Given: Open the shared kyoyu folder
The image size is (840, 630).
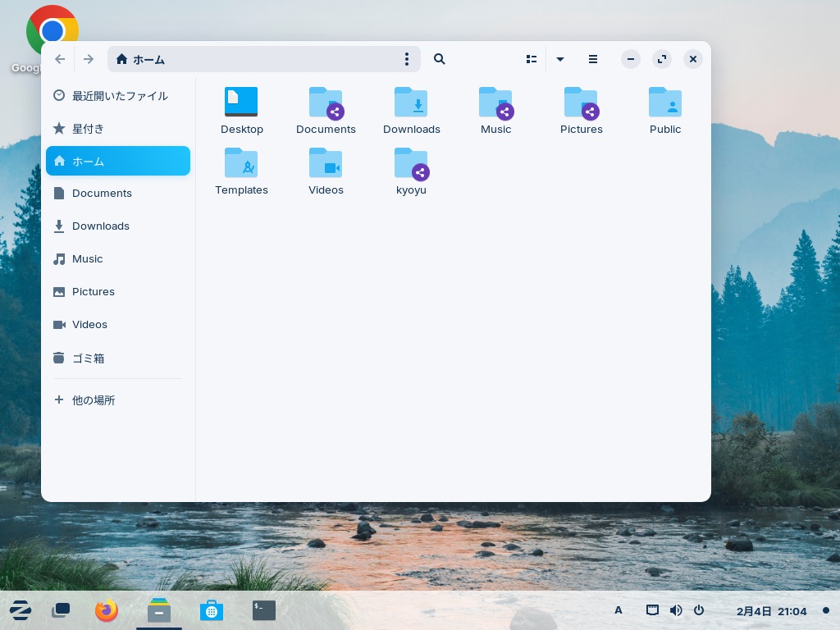Looking at the screenshot, I should (x=411, y=163).
